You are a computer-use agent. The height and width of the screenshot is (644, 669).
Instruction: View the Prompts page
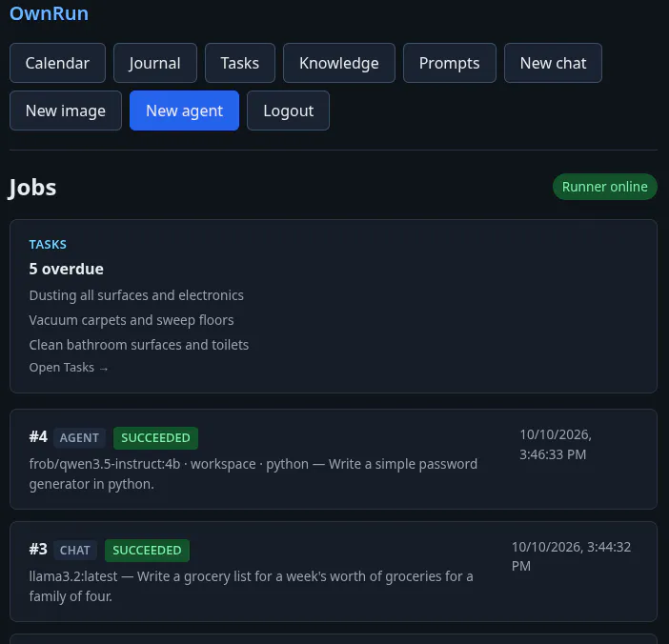tap(449, 63)
